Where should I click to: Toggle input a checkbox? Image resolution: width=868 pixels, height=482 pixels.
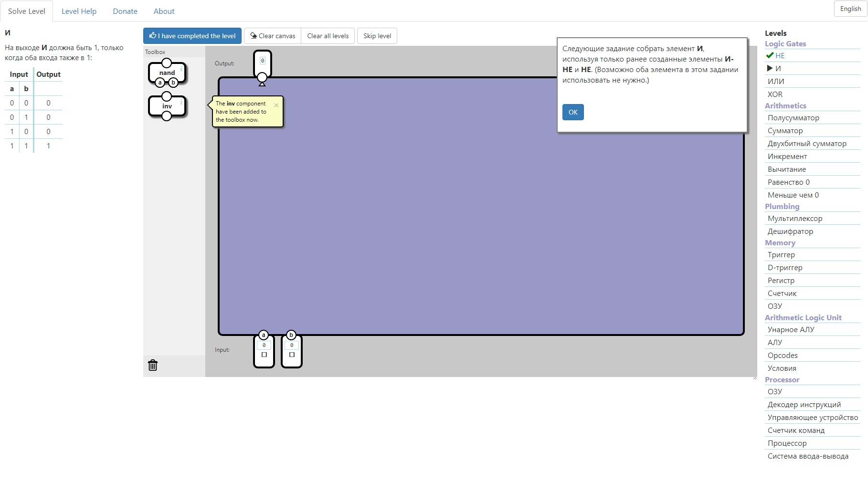(264, 355)
